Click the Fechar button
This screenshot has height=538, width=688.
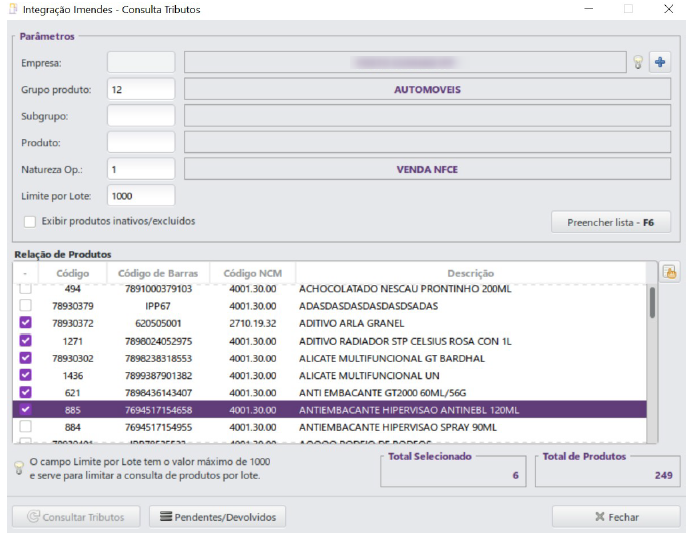(x=616, y=517)
